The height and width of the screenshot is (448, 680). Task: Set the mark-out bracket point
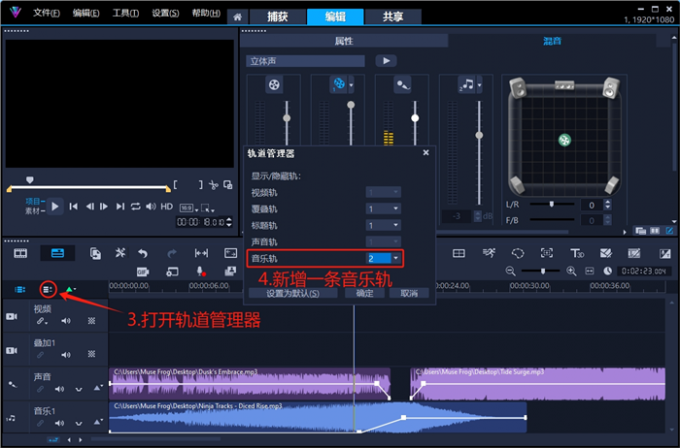point(200,185)
